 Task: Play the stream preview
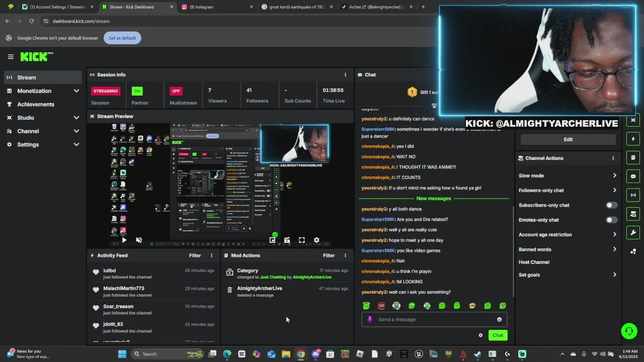[124, 240]
